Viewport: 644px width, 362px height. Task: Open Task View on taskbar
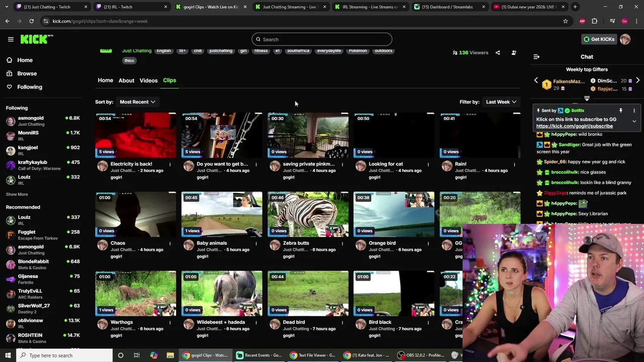137,355
